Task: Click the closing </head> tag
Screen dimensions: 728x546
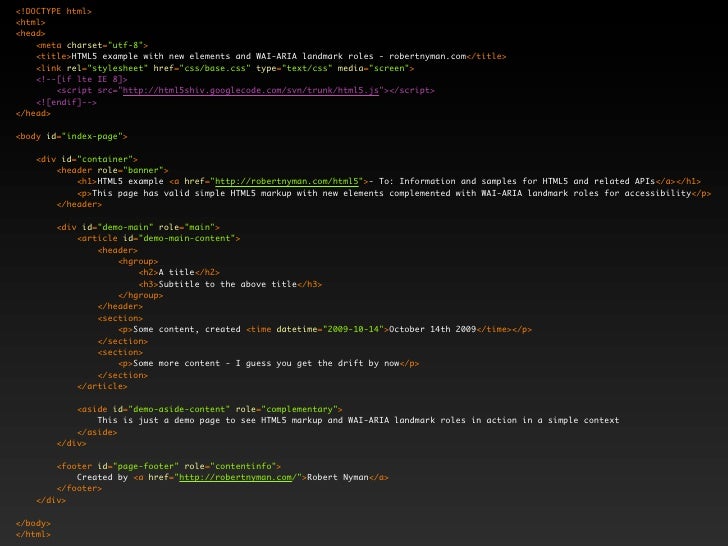Action: [33, 113]
